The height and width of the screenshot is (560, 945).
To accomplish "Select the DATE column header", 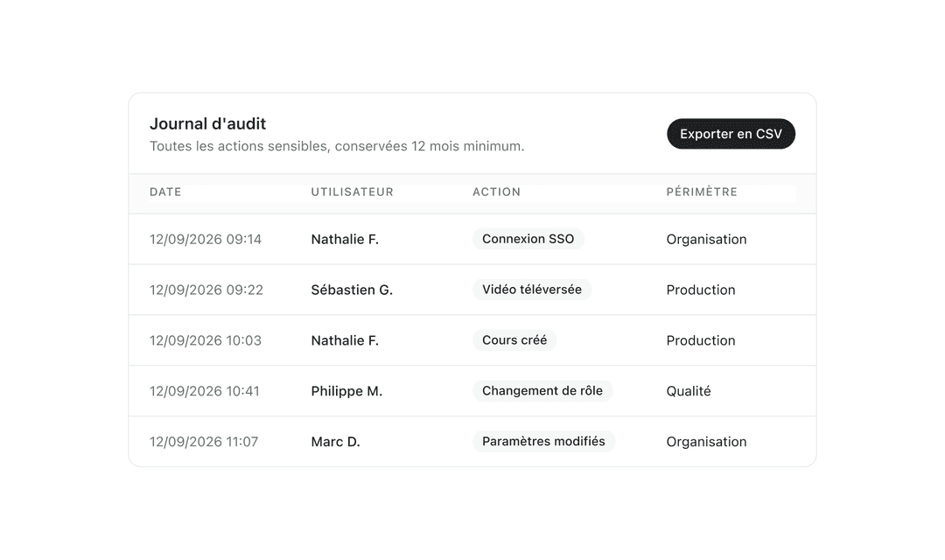I will [165, 192].
